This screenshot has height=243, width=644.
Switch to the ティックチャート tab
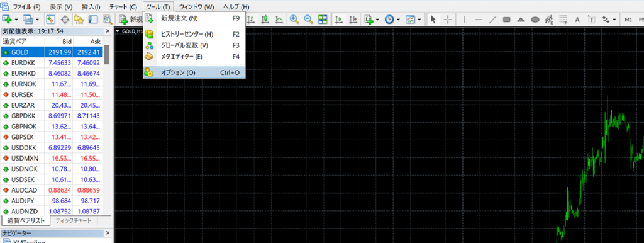(x=74, y=221)
